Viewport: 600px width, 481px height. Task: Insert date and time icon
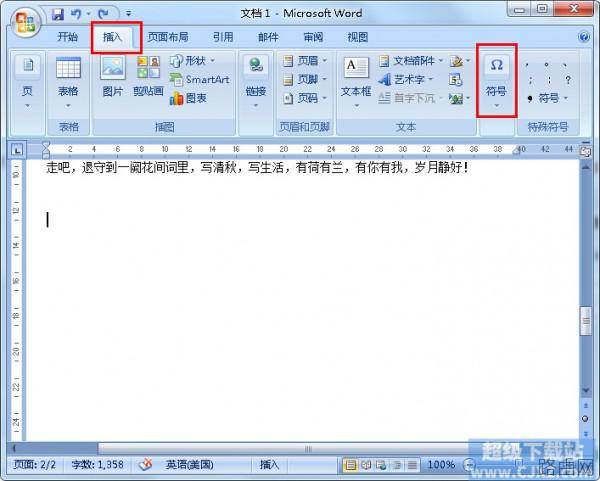pos(456,80)
